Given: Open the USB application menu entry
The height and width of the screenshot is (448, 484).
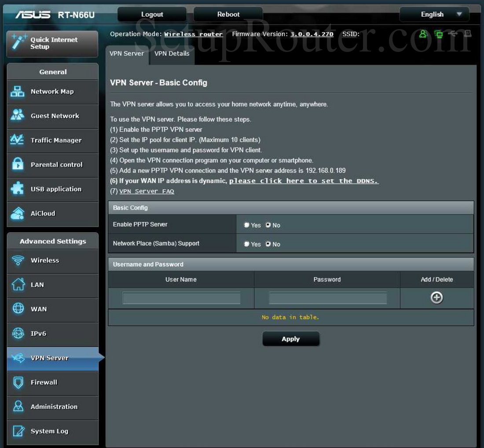Looking at the screenshot, I should pos(52,189).
